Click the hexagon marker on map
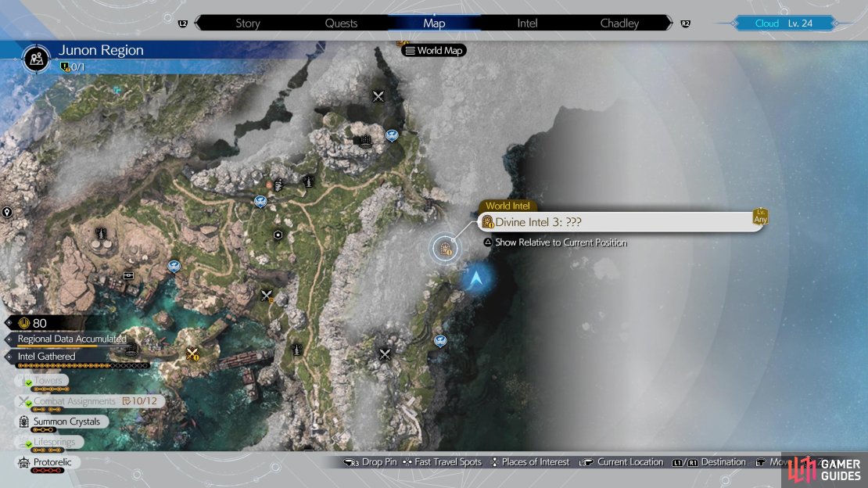 (278, 235)
